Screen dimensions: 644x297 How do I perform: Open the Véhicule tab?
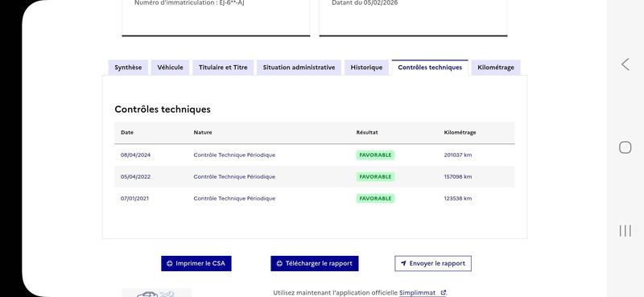[170, 68]
